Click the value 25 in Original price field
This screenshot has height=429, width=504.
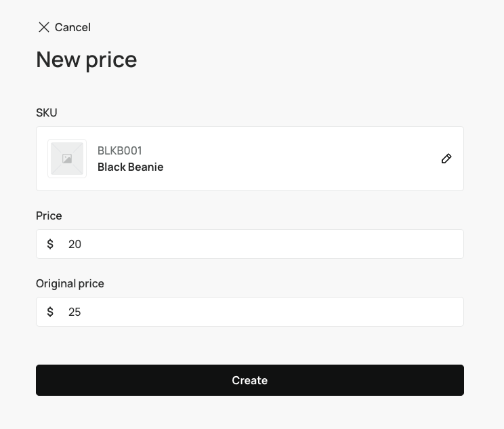click(x=75, y=312)
